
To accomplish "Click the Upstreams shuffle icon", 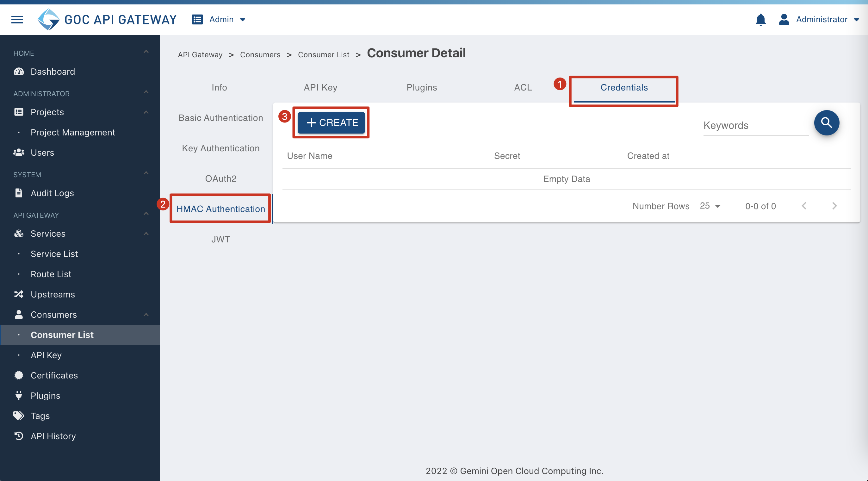I will (19, 294).
